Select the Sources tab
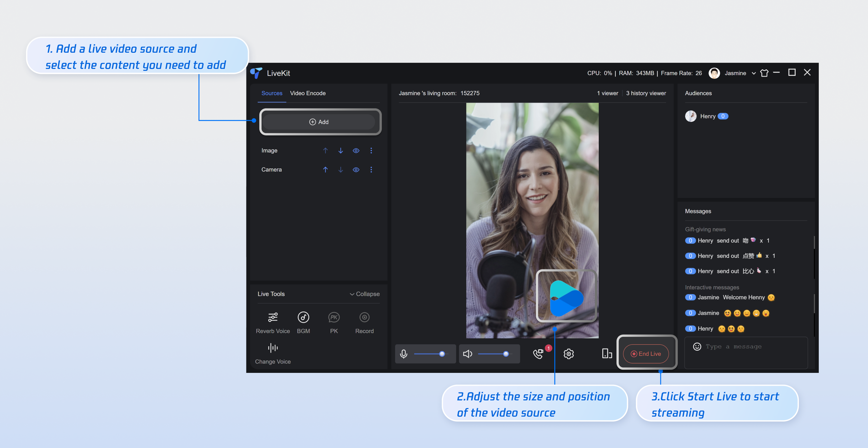 271,93
